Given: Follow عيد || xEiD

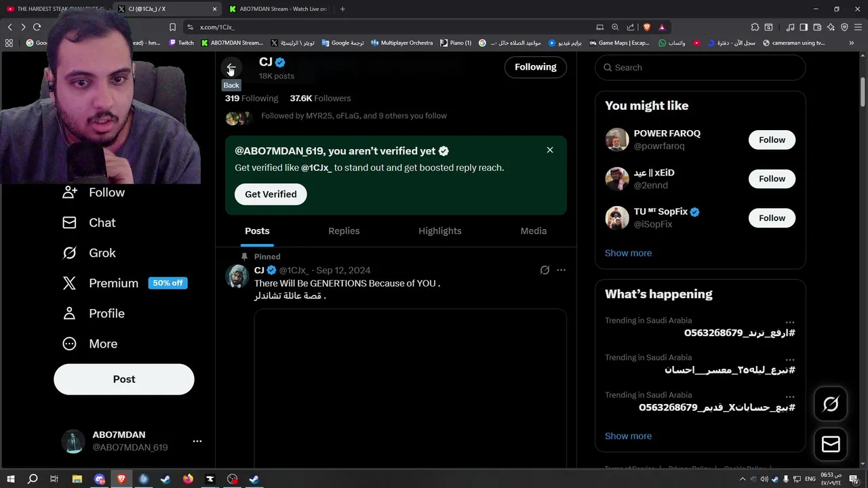Looking at the screenshot, I should pos(772,179).
